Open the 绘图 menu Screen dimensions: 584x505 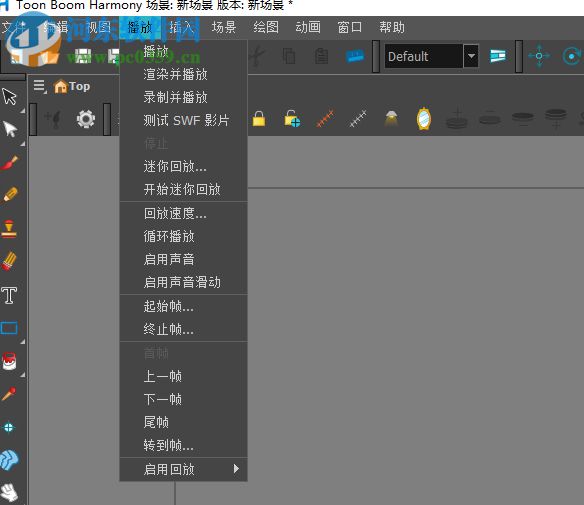[266, 27]
